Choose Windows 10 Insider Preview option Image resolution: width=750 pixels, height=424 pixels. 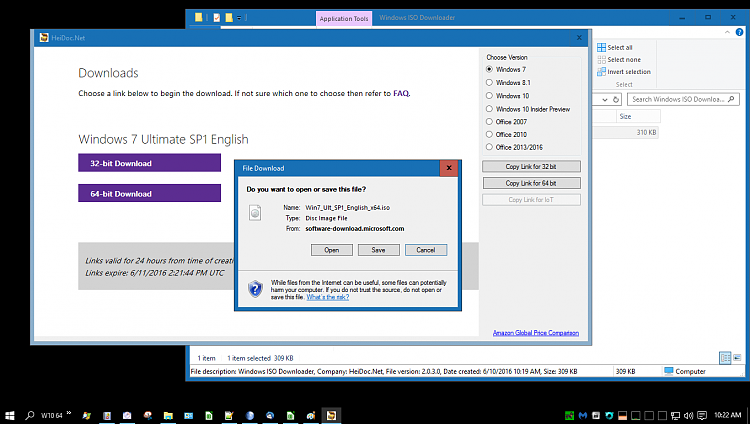[x=489, y=109]
